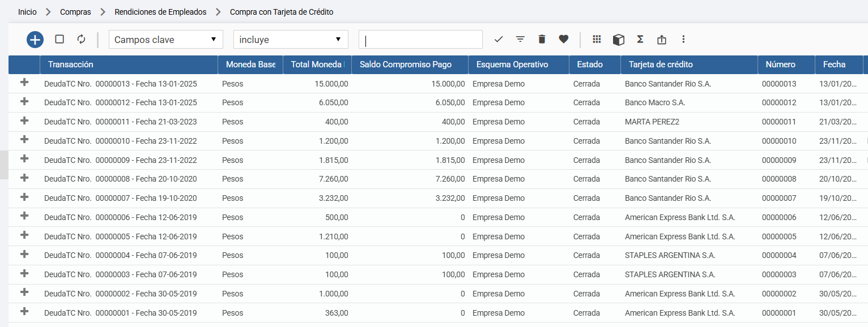Screen dimensions: 868x327
Task: Click the 3D cube icon
Action: (x=618, y=40)
